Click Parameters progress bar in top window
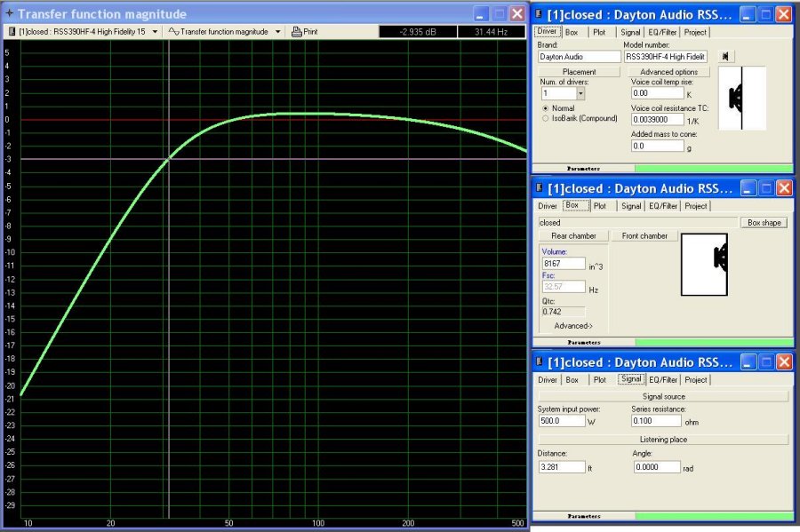The height and width of the screenshot is (532, 800). (714, 168)
